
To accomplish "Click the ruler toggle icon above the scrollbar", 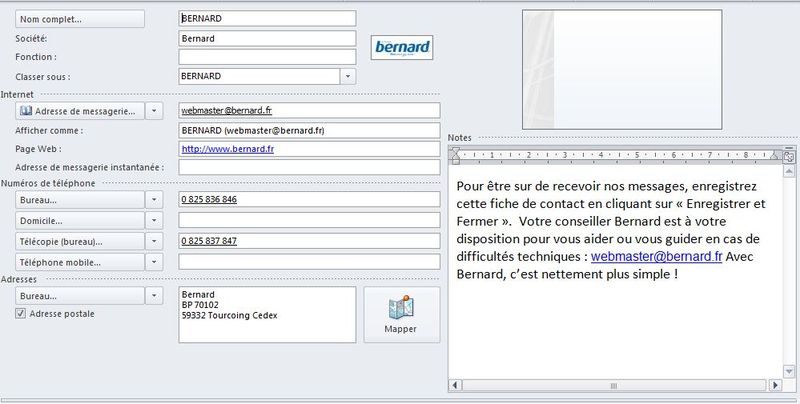I will coord(789,157).
